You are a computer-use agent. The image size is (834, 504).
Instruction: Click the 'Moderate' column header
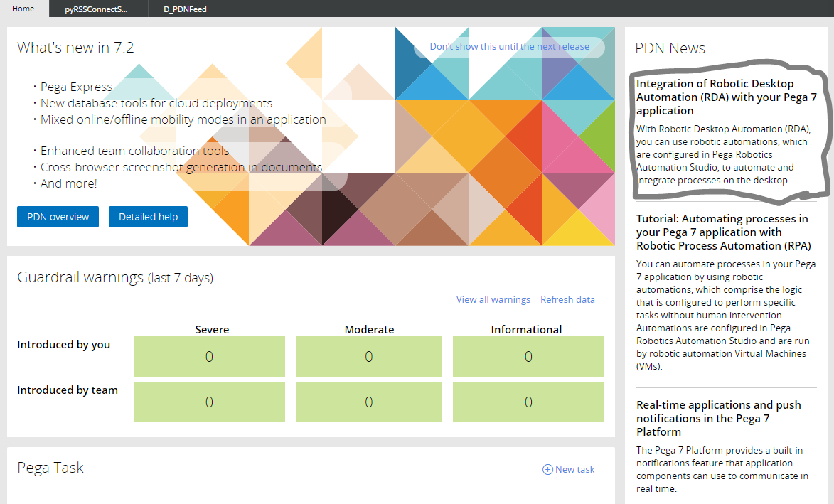(x=369, y=330)
